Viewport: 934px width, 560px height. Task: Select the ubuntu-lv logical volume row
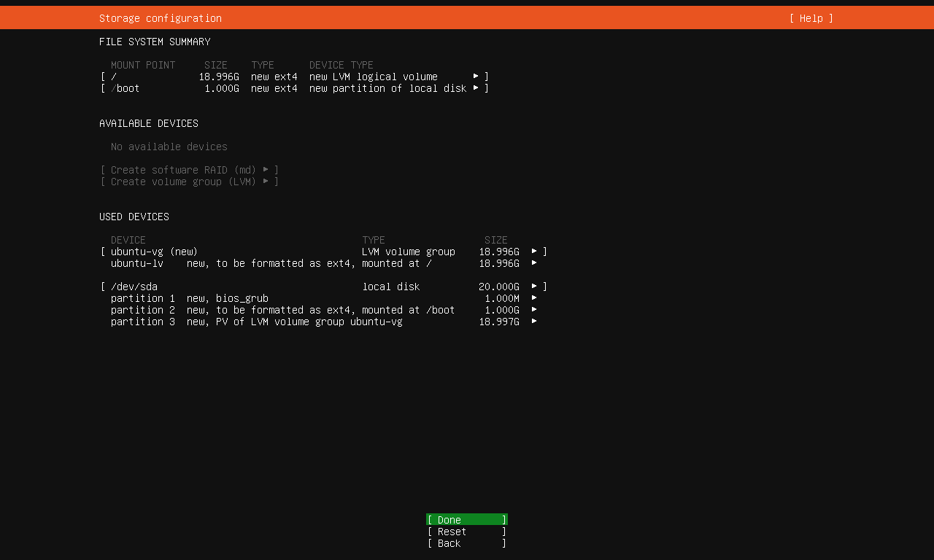292,263
